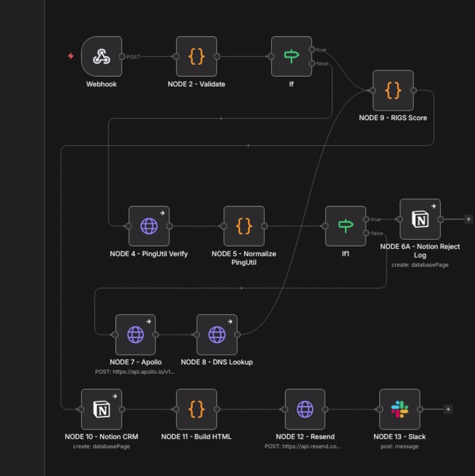
Task: Select the NODE 5 - Normalize PingUtil code node
Action: click(244, 226)
